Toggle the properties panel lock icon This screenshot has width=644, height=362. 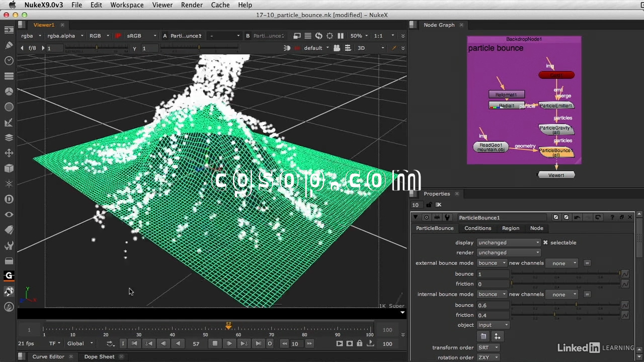[429, 205]
